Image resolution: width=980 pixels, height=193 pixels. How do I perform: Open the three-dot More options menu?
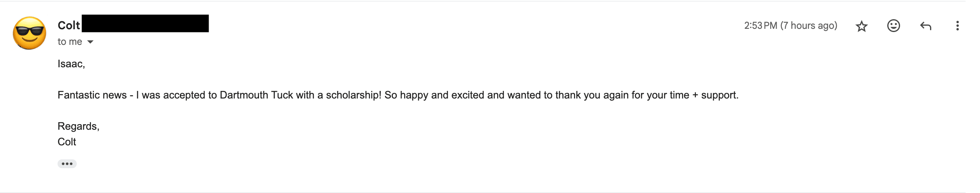pyautogui.click(x=957, y=26)
